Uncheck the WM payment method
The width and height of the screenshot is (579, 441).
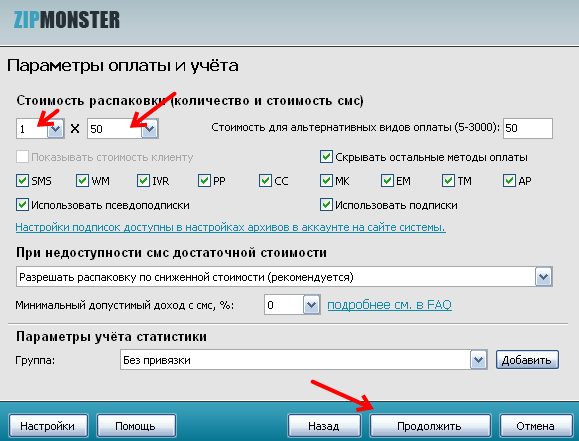(82, 181)
